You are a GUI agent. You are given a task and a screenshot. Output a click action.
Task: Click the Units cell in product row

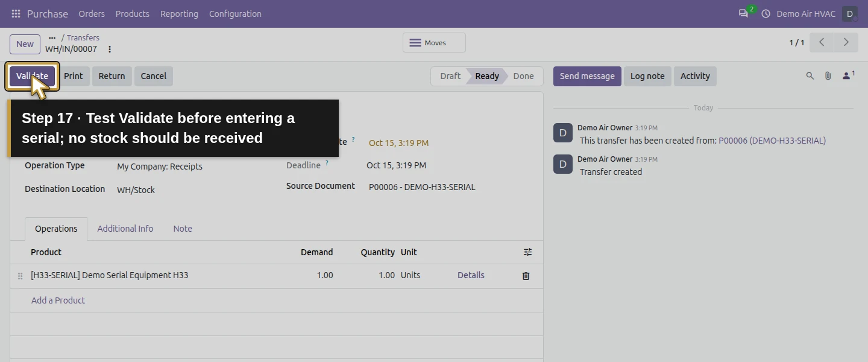(x=410, y=275)
